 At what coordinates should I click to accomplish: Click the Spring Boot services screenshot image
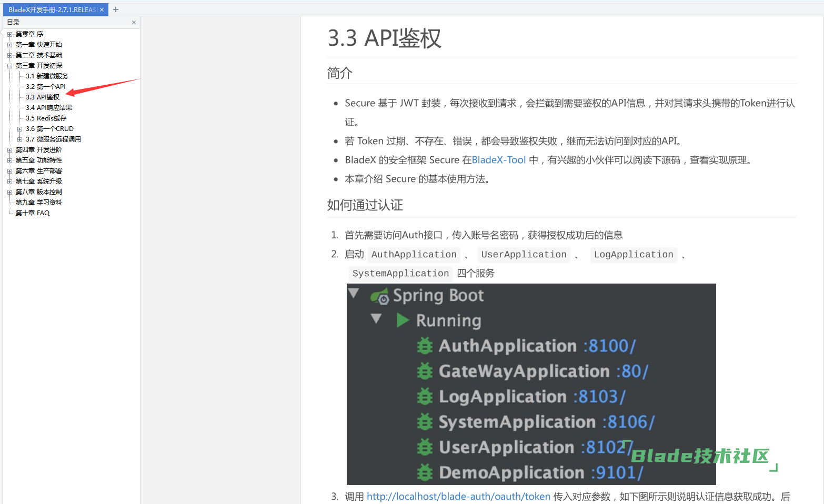click(x=531, y=384)
